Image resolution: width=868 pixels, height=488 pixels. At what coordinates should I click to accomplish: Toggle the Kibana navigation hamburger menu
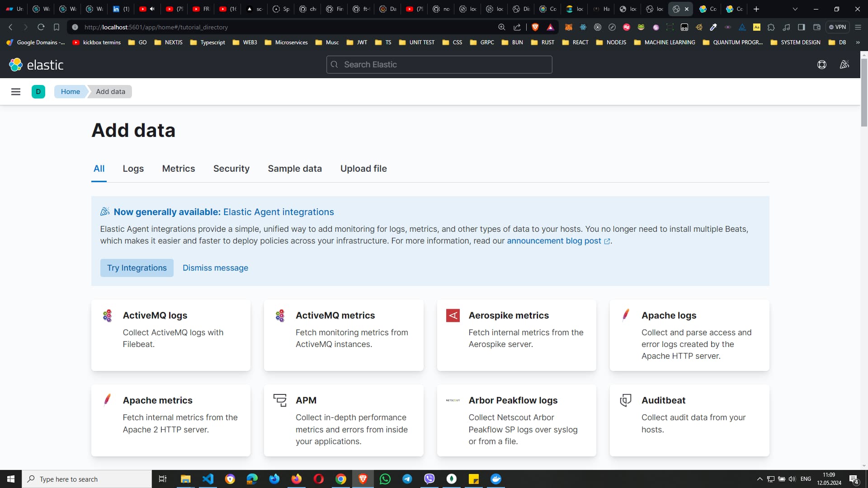tap(16, 91)
